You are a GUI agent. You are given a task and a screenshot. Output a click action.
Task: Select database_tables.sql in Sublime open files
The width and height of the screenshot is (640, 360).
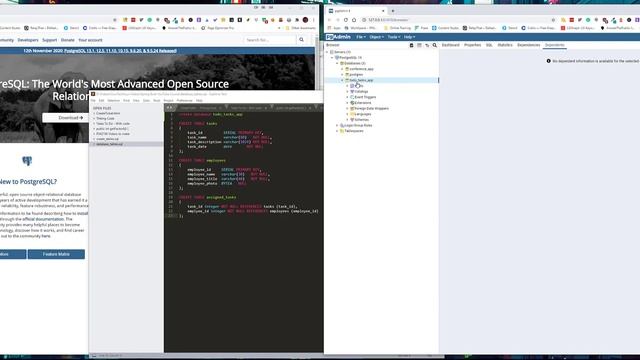(x=109, y=144)
